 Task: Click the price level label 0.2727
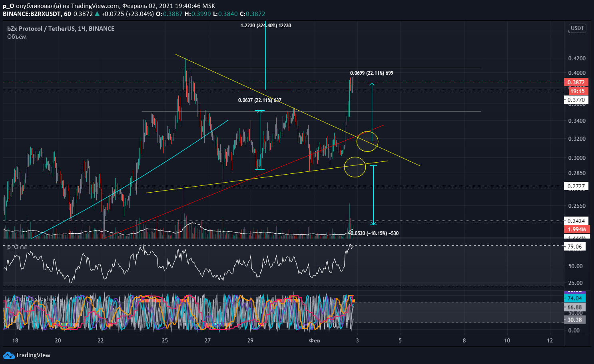[x=576, y=186]
